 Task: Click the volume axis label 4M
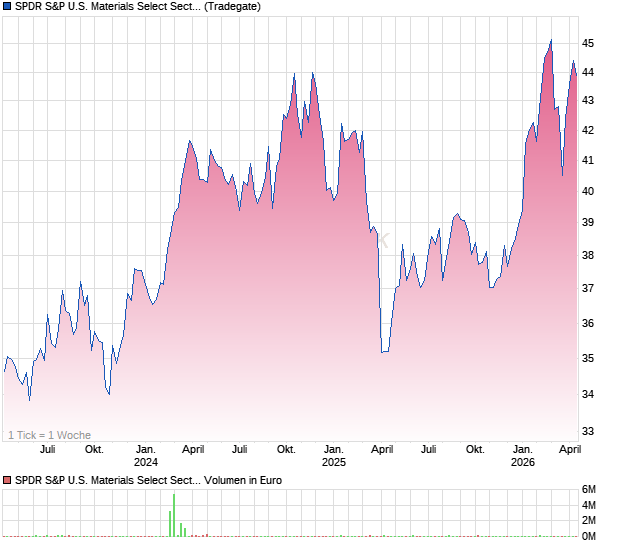click(x=588, y=505)
